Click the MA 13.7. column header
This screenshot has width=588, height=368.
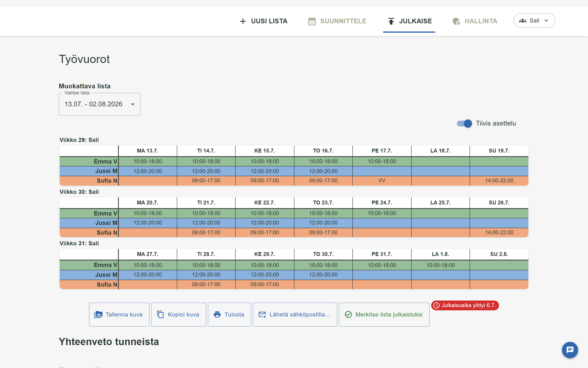point(147,151)
